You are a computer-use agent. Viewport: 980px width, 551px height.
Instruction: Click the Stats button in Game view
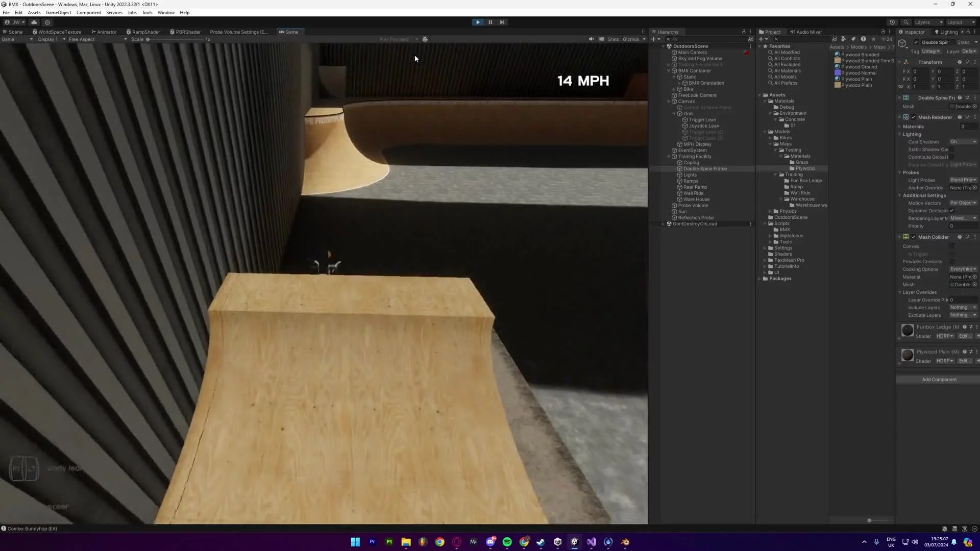click(613, 38)
